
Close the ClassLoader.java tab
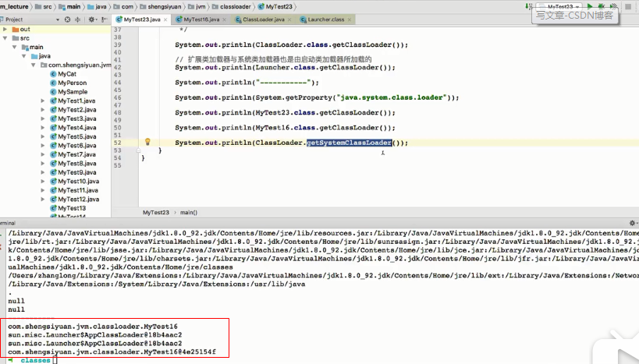tap(289, 19)
